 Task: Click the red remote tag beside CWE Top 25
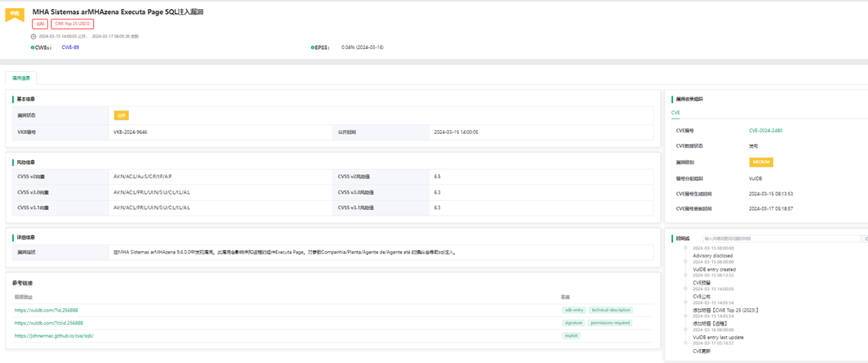[x=40, y=24]
